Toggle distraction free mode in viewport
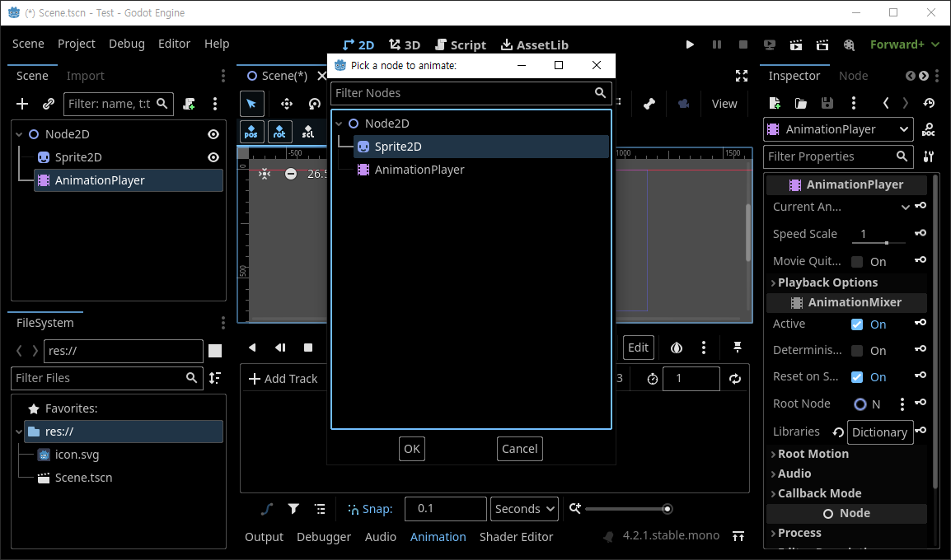Viewport: 951px width, 560px height. [741, 76]
